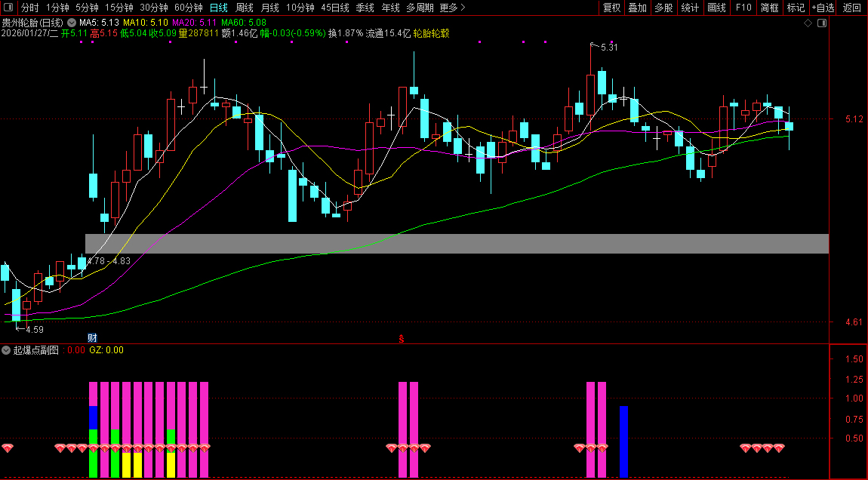Toggle the right info panel icon in chart header
The height and width of the screenshot is (480, 868).
point(822,23)
